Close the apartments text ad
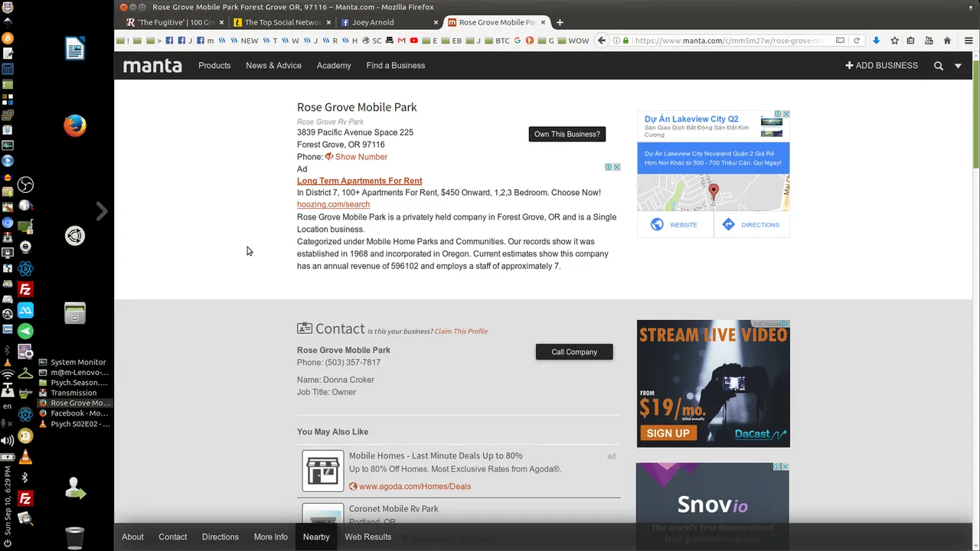 coord(616,167)
